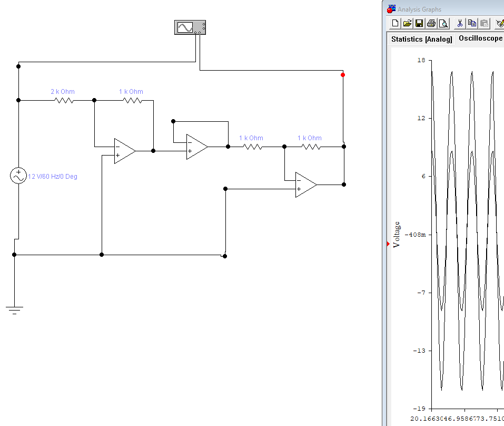This screenshot has width=504, height=426.
Task: Open a file with the folder icon
Action: point(407,23)
